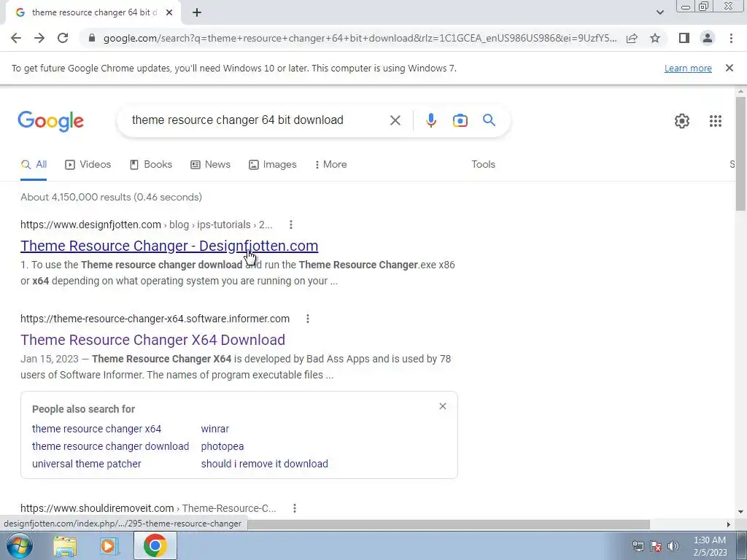The width and height of the screenshot is (747, 560).
Task: Open the Windows Start menu
Action: (x=19, y=545)
